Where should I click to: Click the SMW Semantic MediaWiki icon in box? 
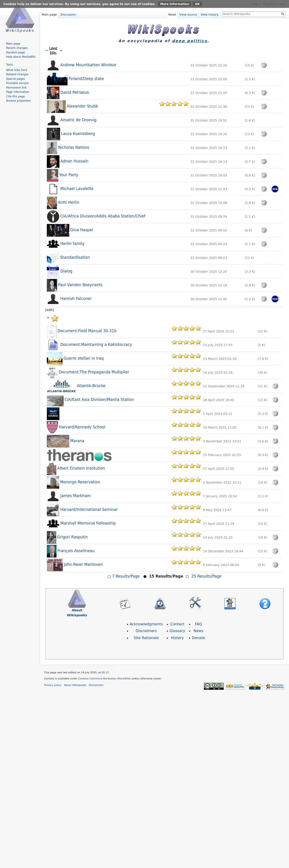pos(230,603)
